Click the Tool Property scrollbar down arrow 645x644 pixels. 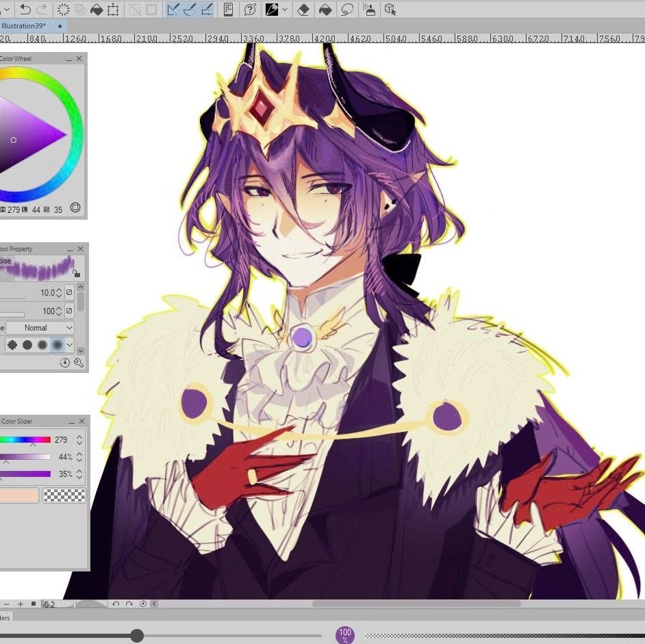pos(81,351)
